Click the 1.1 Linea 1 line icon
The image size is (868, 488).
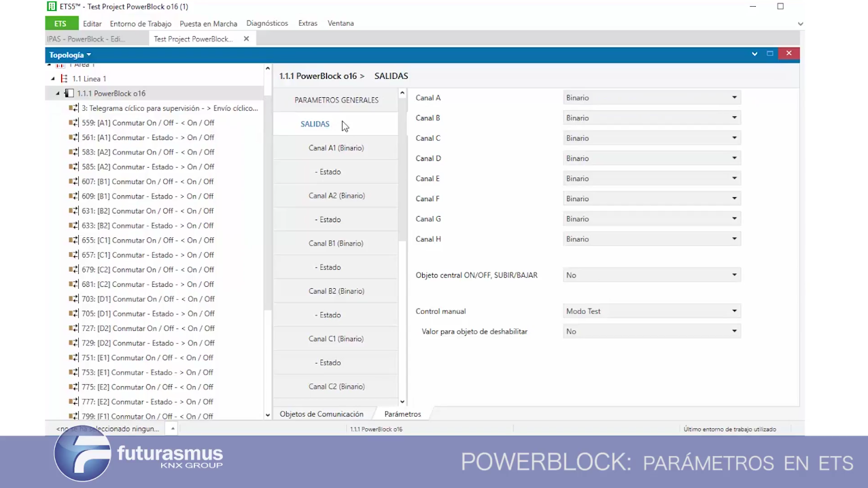[64, 79]
